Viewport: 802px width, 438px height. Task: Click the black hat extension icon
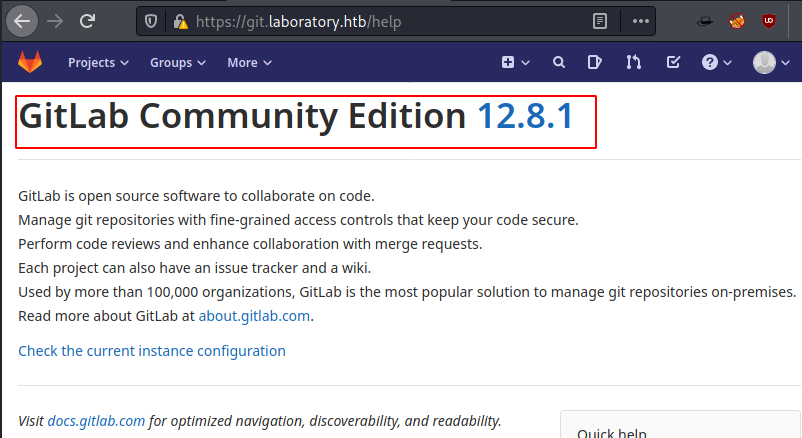(705, 21)
